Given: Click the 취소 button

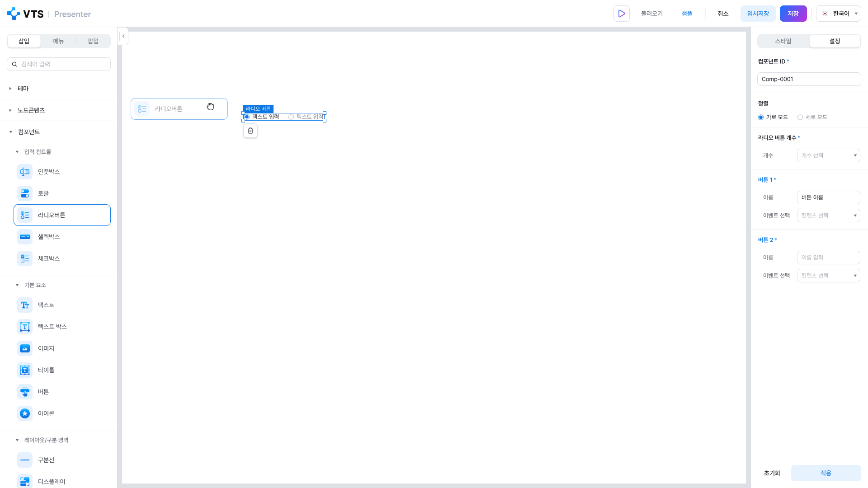Looking at the screenshot, I should (723, 14).
